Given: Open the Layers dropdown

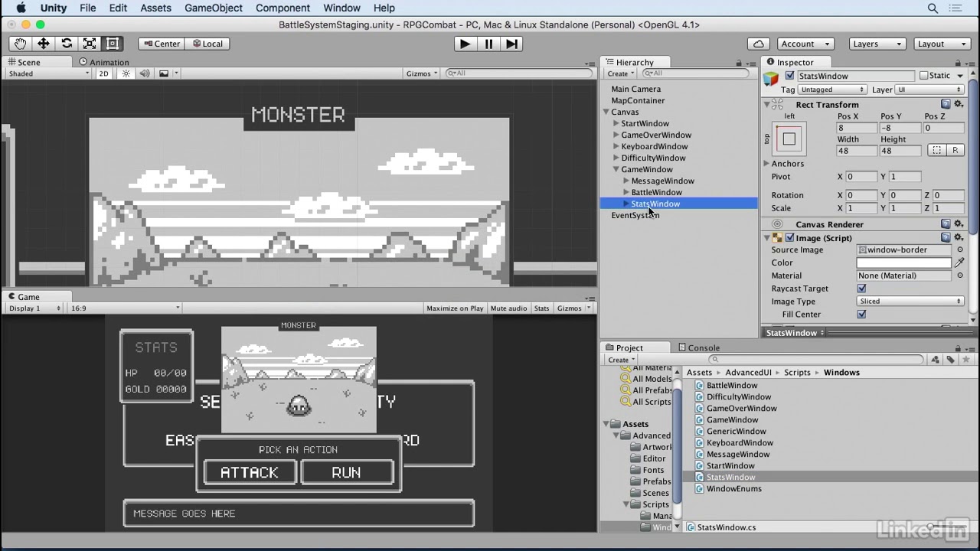Looking at the screenshot, I should click(877, 44).
